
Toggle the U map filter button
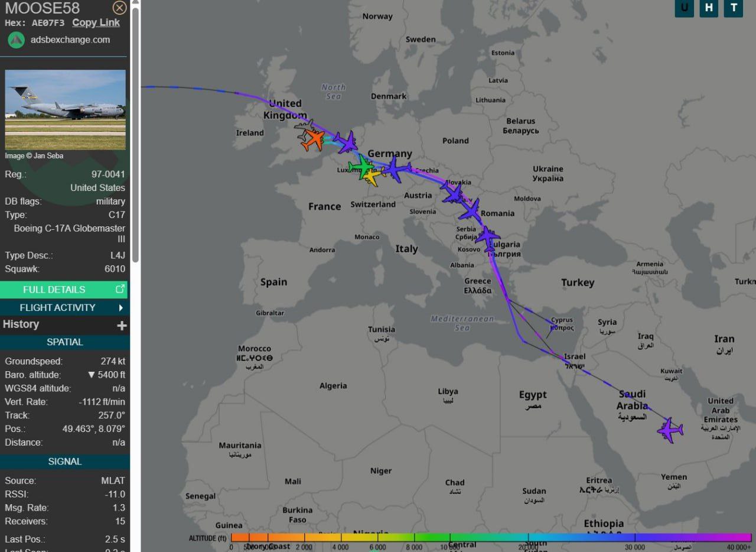tap(684, 8)
